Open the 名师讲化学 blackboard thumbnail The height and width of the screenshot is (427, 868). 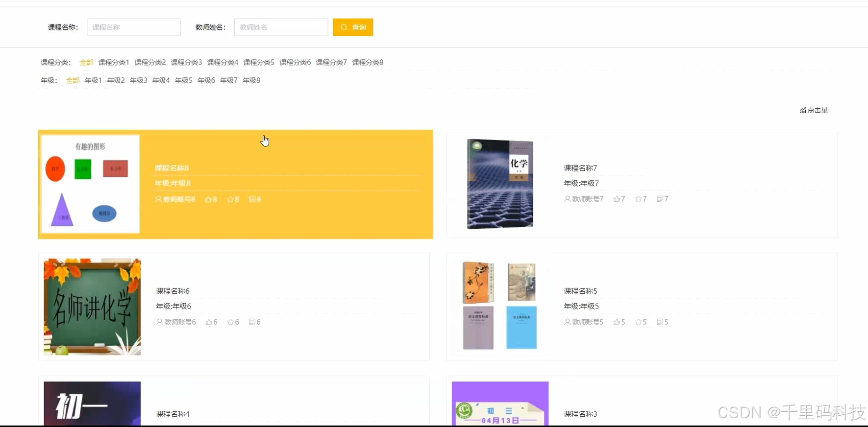coord(92,307)
